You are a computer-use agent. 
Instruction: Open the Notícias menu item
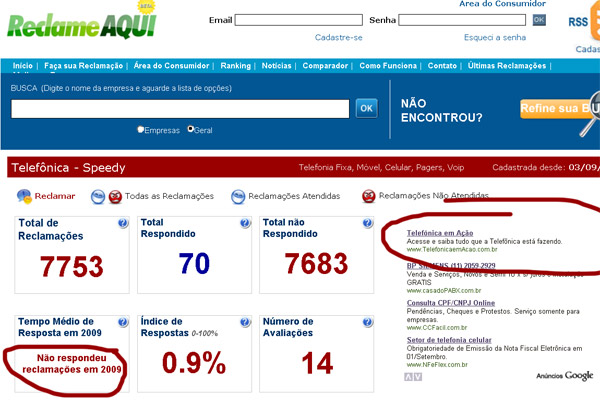pos(276,65)
